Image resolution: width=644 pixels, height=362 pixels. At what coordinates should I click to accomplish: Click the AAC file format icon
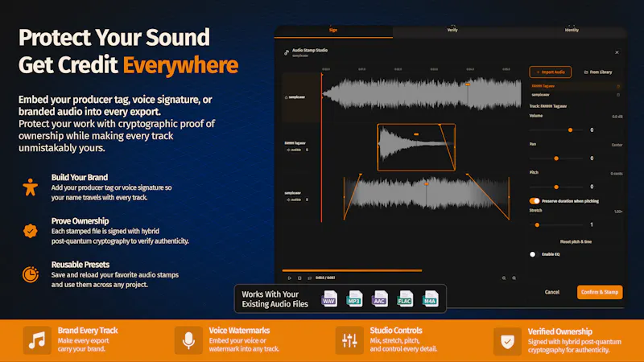(x=379, y=298)
